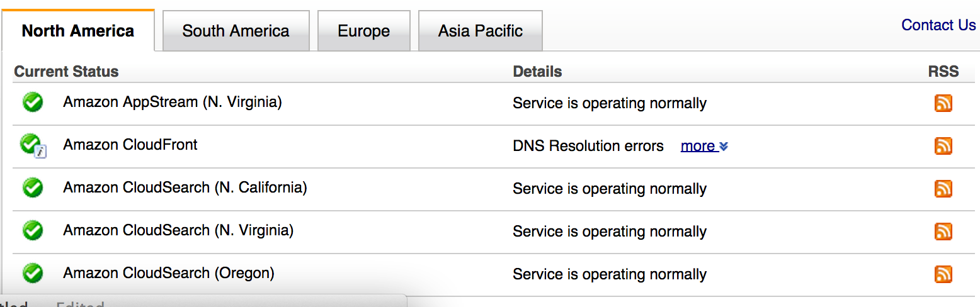The image size is (980, 307).
Task: Switch to the Europe tab
Action: [x=363, y=31]
